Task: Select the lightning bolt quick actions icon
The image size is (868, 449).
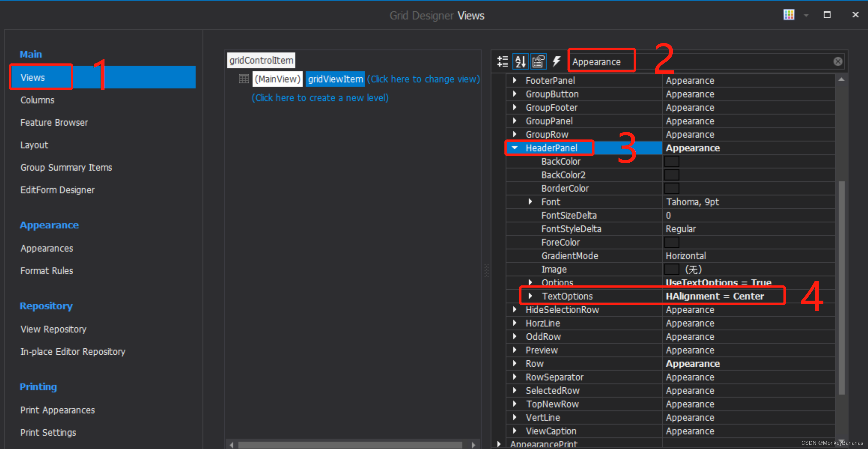Action: click(x=558, y=61)
